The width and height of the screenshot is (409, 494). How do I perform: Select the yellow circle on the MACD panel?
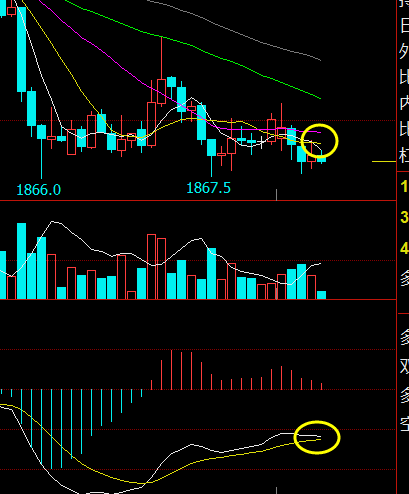[317, 437]
